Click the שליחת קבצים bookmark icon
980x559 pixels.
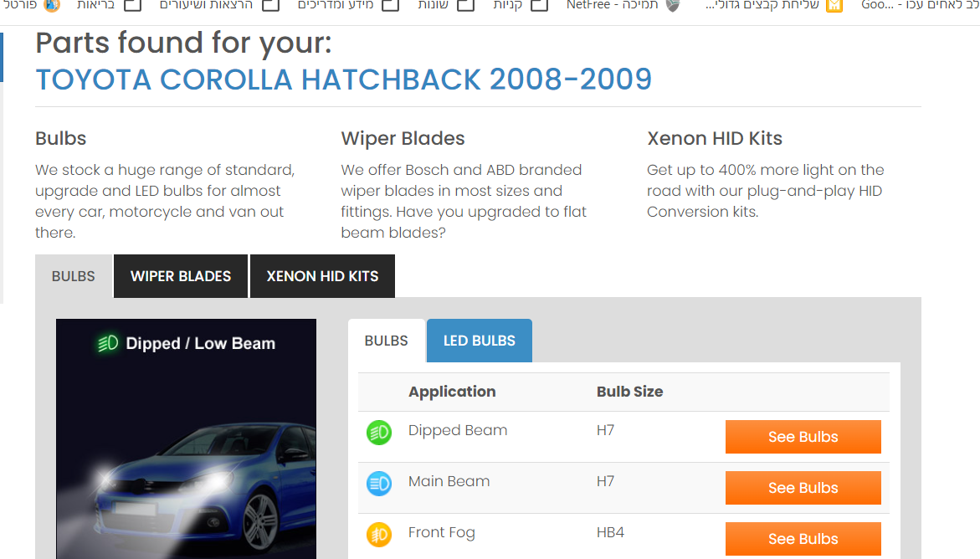tap(834, 6)
